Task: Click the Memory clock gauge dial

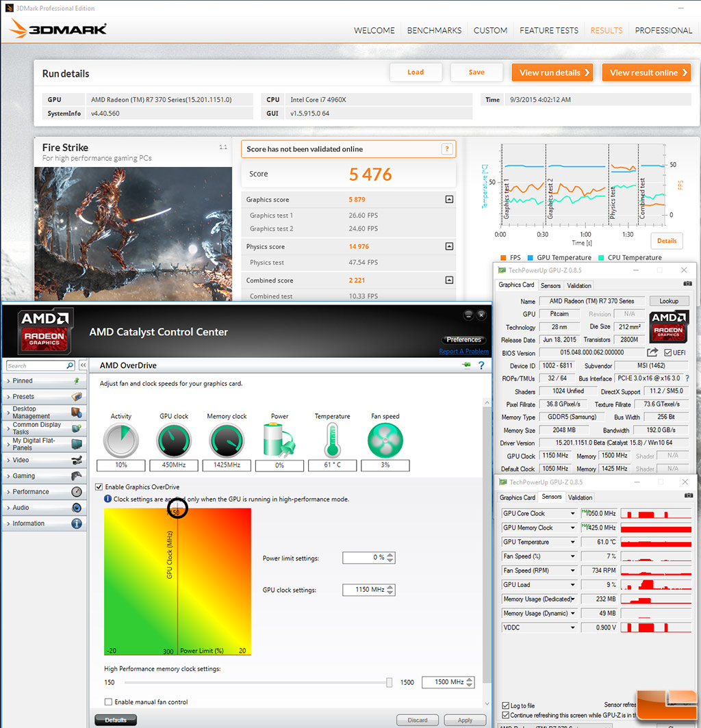Action: [227, 440]
